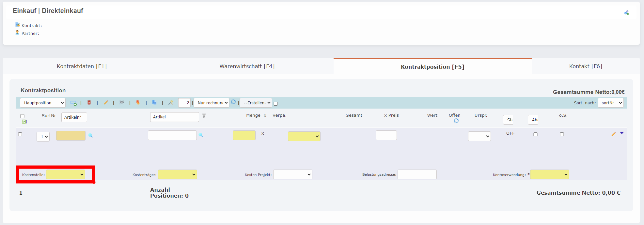Click the share icon in page header
Screen dimensions: 644x225
pyautogui.click(x=626, y=13)
